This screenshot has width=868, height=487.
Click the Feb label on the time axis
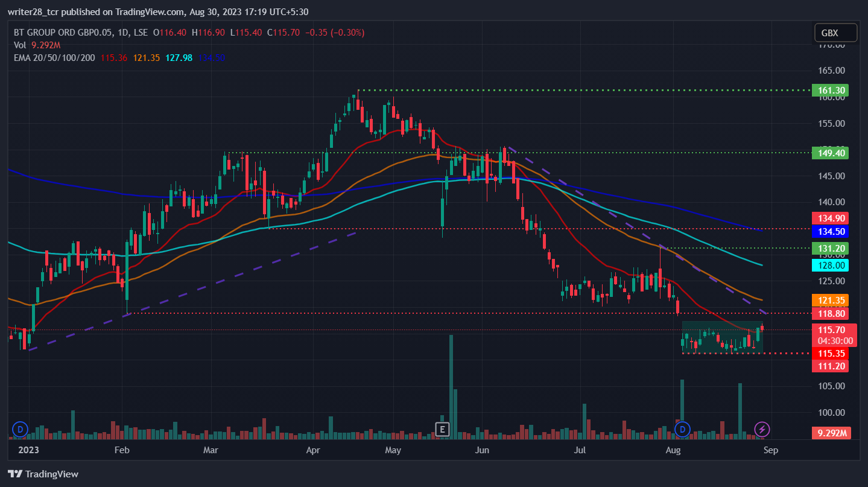pos(122,450)
